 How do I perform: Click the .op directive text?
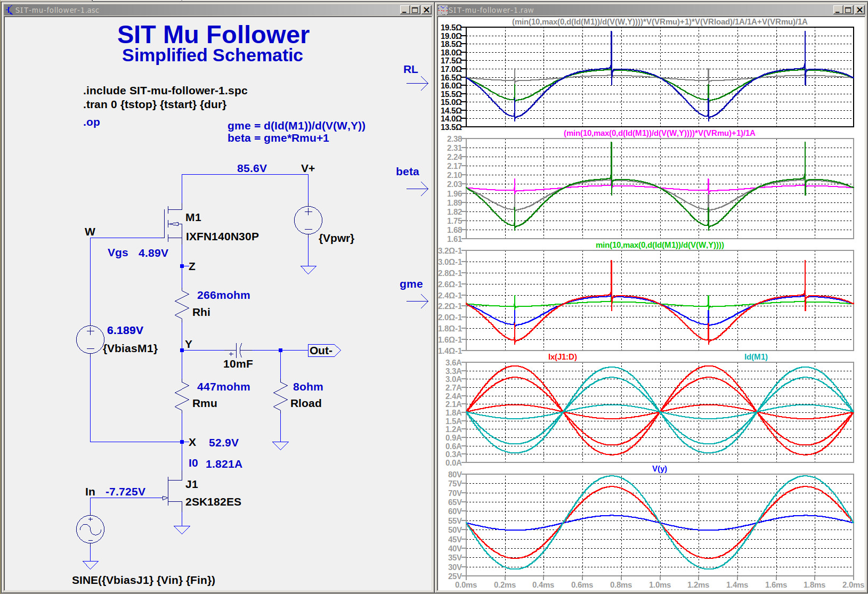pos(92,122)
